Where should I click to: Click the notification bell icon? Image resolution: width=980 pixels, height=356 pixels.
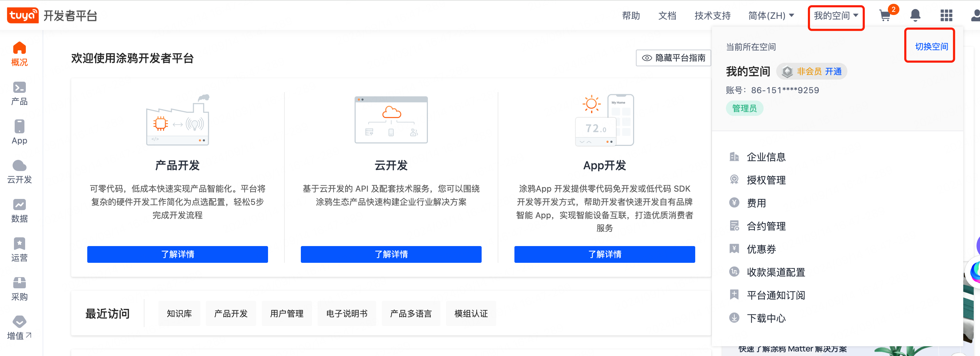click(915, 16)
